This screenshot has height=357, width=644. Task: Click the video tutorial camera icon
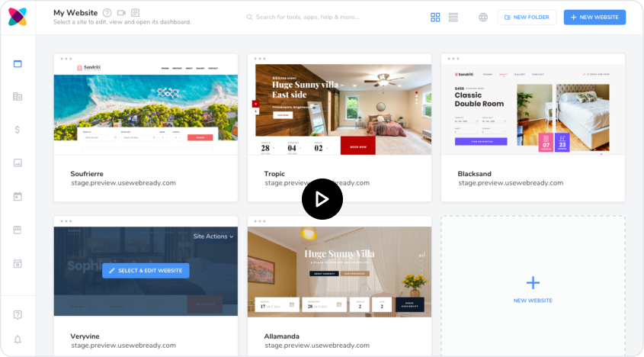(x=121, y=13)
